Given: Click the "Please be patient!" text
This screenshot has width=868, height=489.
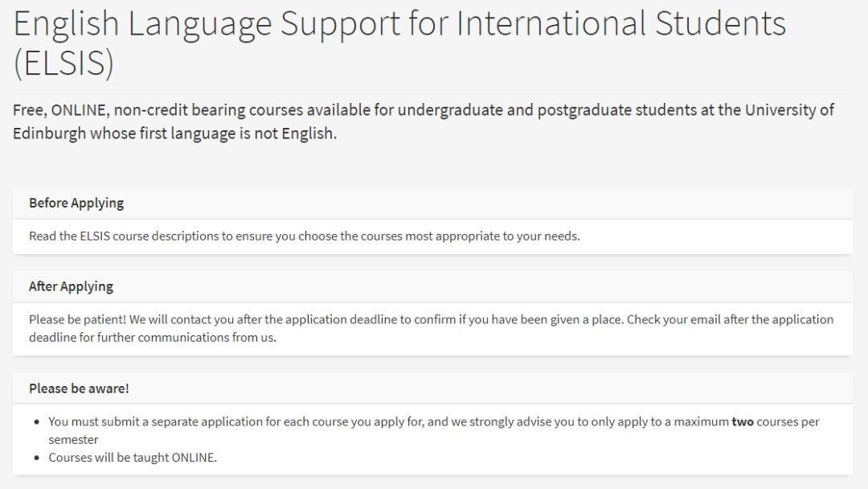Looking at the screenshot, I should (76, 320).
